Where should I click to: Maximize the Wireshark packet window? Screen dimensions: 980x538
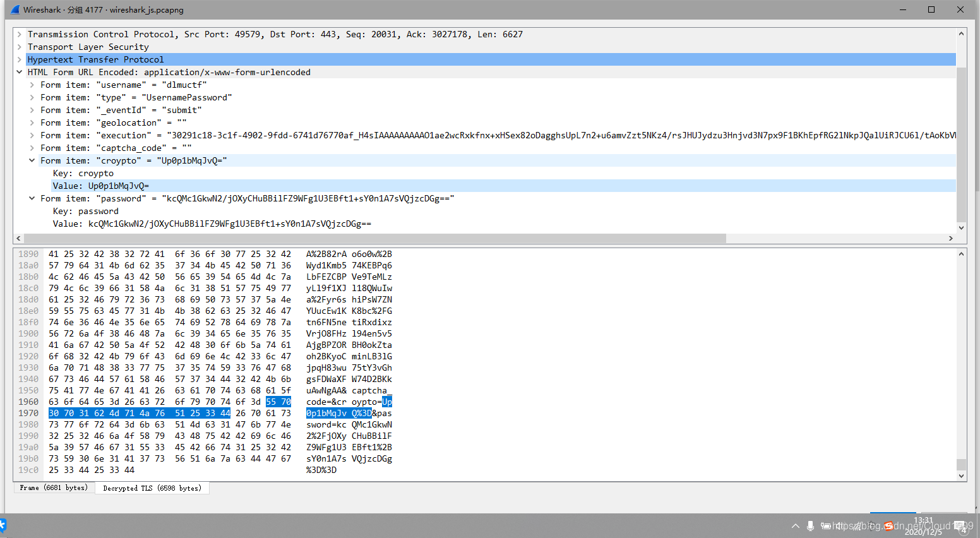coord(931,9)
